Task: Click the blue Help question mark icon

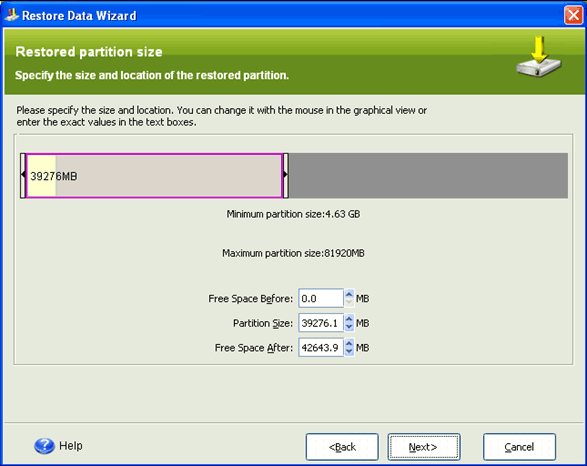Action: tap(44, 446)
